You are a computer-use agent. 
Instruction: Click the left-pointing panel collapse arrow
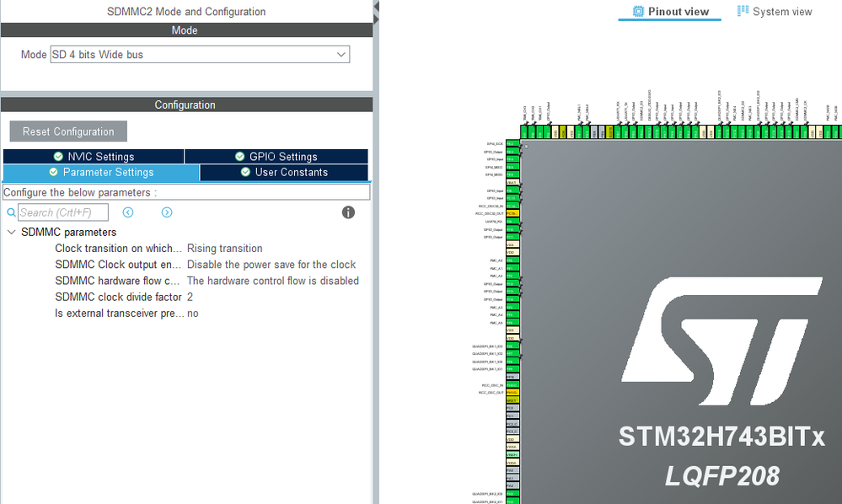coord(377,7)
